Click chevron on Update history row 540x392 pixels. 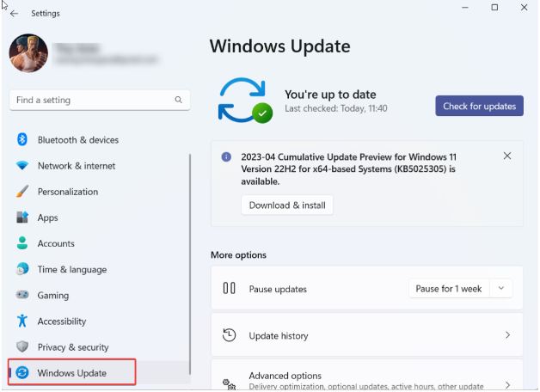(x=507, y=335)
